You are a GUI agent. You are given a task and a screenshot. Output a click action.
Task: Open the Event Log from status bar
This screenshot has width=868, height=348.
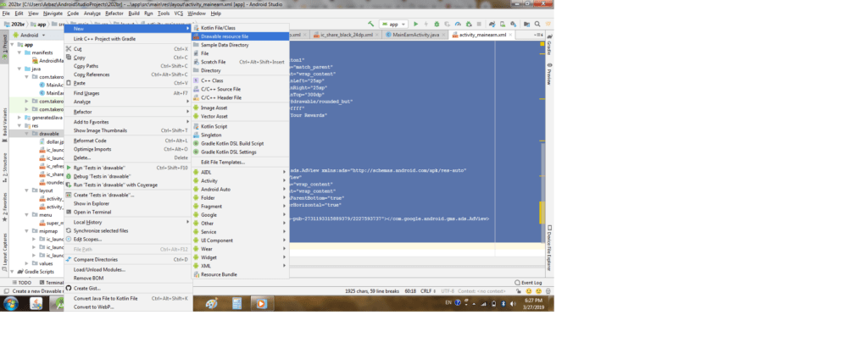point(528,282)
